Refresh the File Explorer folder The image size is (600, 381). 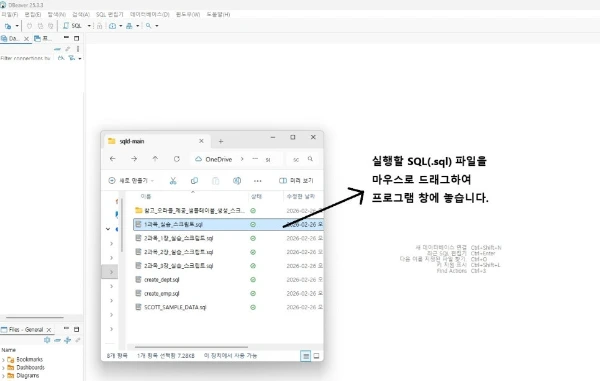(176, 159)
